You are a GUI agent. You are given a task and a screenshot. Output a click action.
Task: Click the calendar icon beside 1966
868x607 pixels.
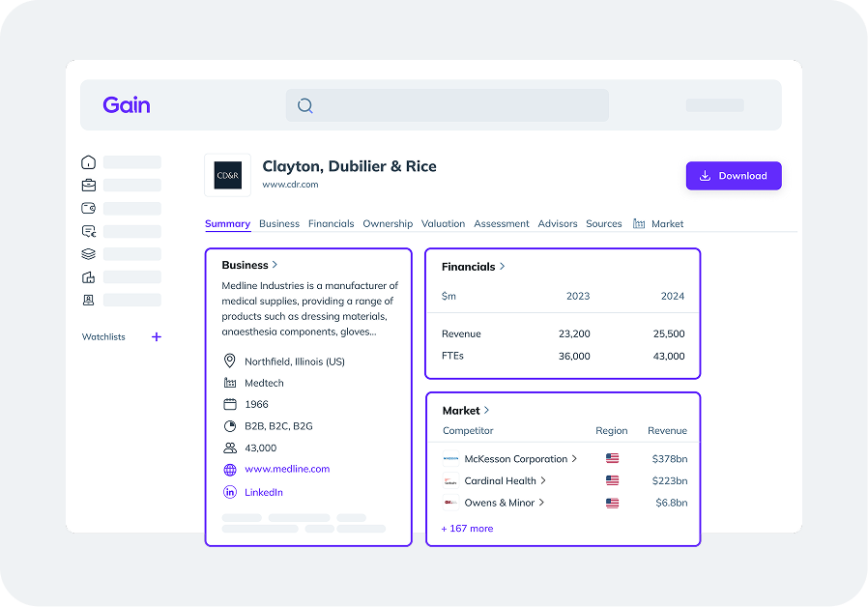tap(230, 404)
